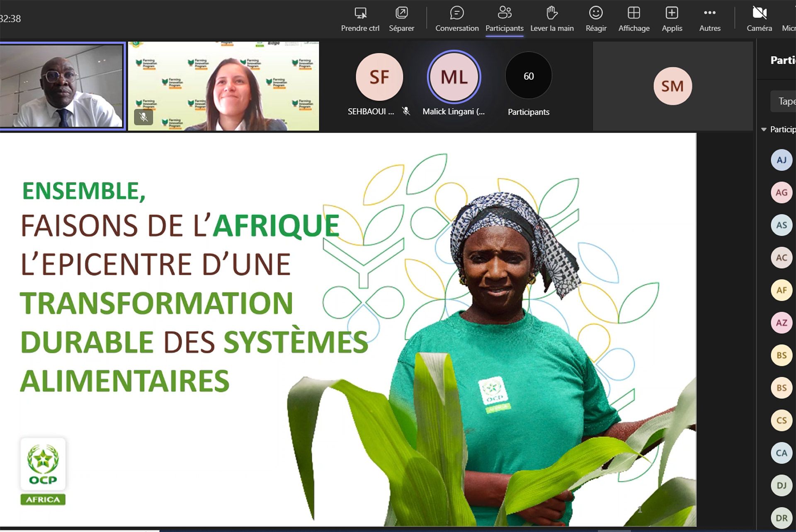
Task: Click the SM participant avatar tile
Action: coord(672,86)
